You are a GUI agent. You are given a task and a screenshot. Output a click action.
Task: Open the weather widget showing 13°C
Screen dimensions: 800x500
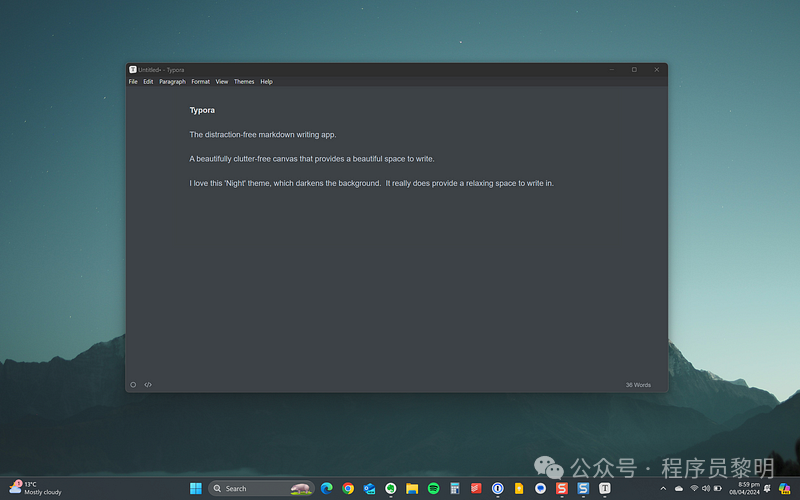tap(35, 488)
